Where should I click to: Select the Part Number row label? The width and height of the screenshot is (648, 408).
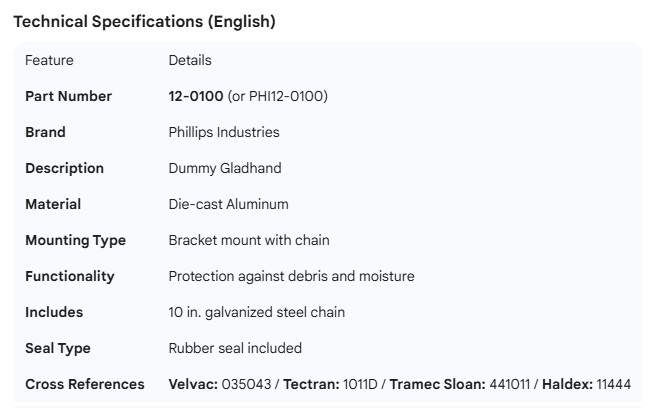[x=68, y=96]
